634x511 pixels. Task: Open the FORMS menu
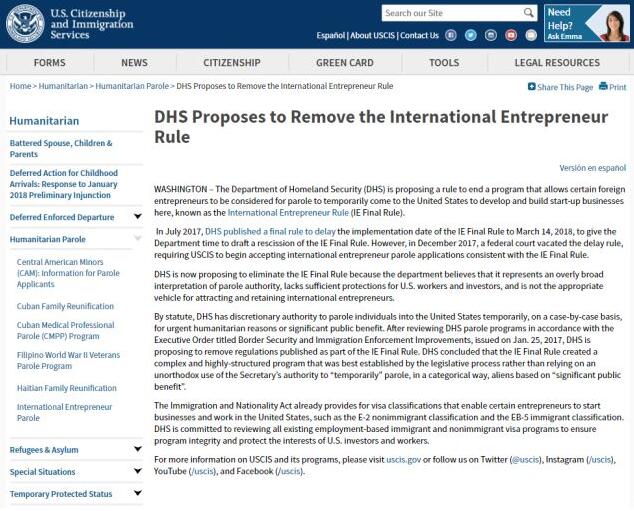click(49, 63)
